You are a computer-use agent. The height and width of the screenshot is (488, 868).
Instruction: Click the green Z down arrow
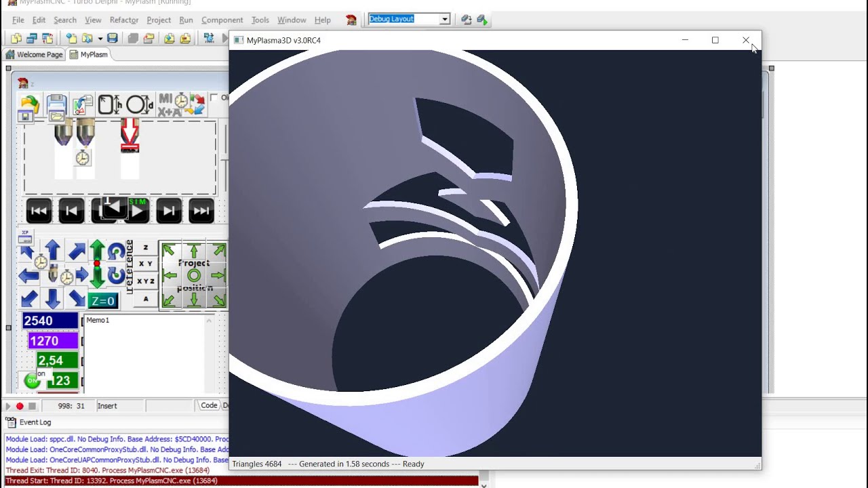point(97,277)
